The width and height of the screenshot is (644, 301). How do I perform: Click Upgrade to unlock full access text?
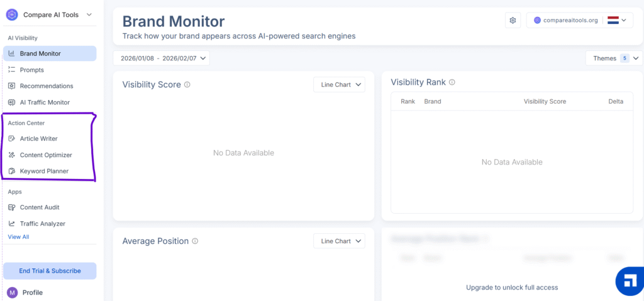(512, 287)
